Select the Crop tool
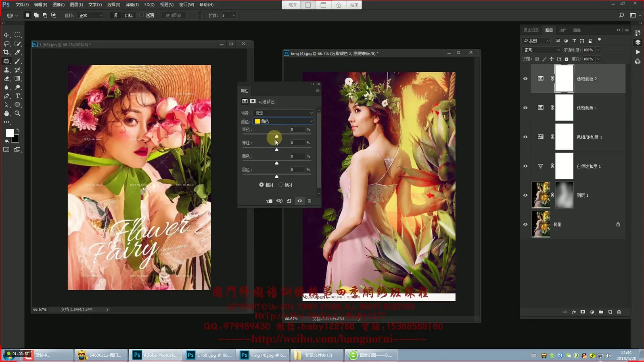The height and width of the screenshot is (362, 644). [x=6, y=52]
